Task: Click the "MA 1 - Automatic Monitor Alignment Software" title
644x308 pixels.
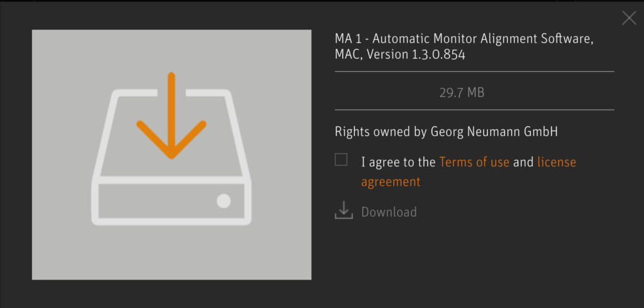Action: coord(465,40)
